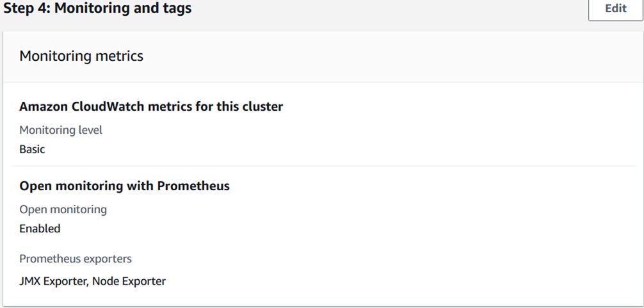The height and width of the screenshot is (308, 644).
Task: Click the Open monitoring with Prometheus heading
Action: (124, 186)
